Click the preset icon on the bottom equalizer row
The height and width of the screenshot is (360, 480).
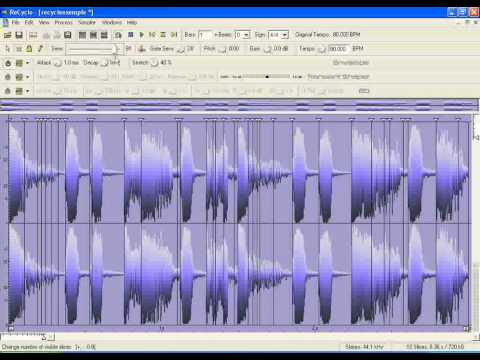pos(19,91)
